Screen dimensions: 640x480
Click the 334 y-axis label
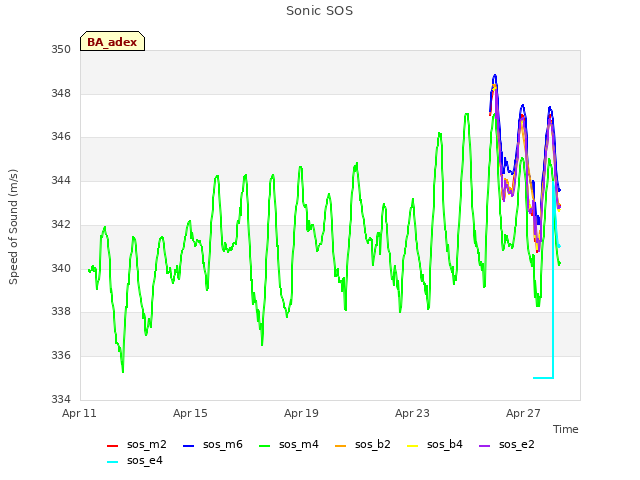pos(61,399)
